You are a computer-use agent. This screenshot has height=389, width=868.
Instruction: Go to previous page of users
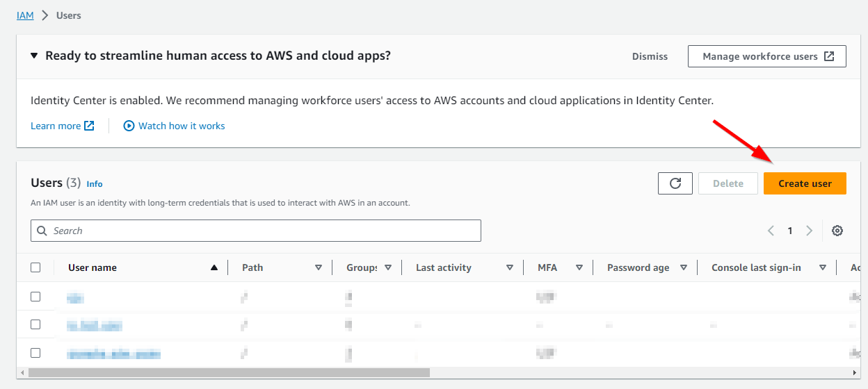[x=771, y=231]
